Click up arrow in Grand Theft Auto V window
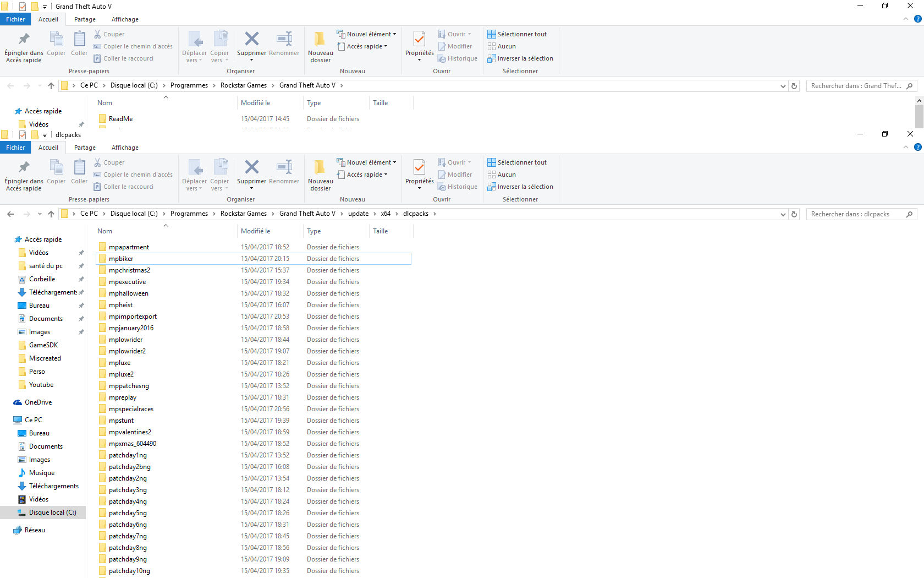This screenshot has width=924, height=578. (51, 86)
